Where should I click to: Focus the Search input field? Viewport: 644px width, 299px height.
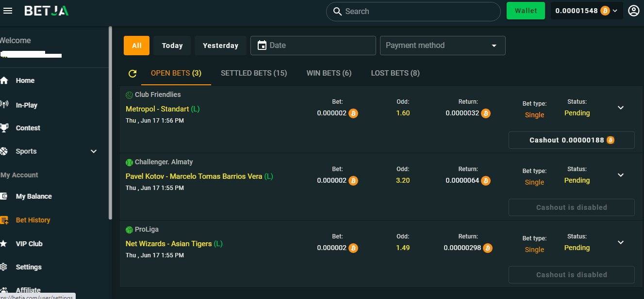point(413,12)
